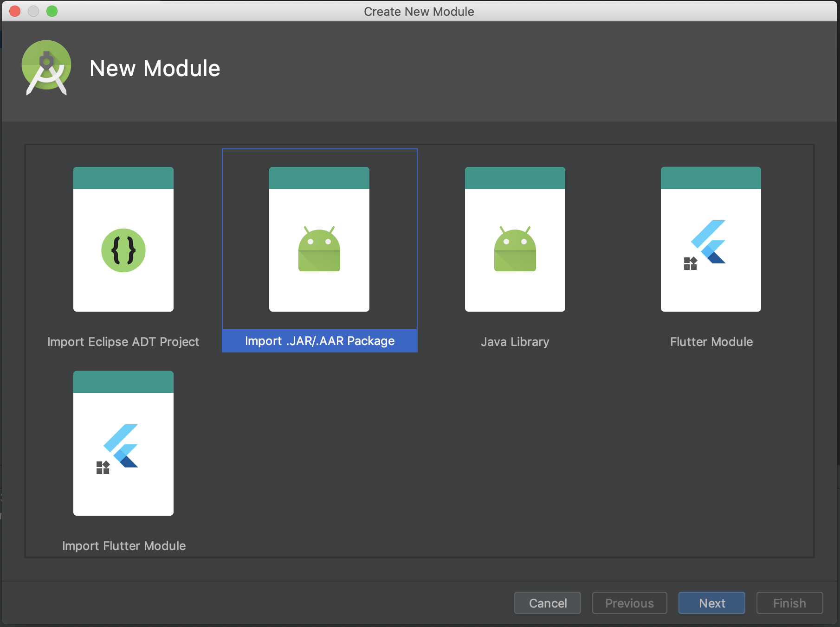The height and width of the screenshot is (627, 840).
Task: Select the Import .JAR/.AAR Package icon
Action: coord(319,239)
